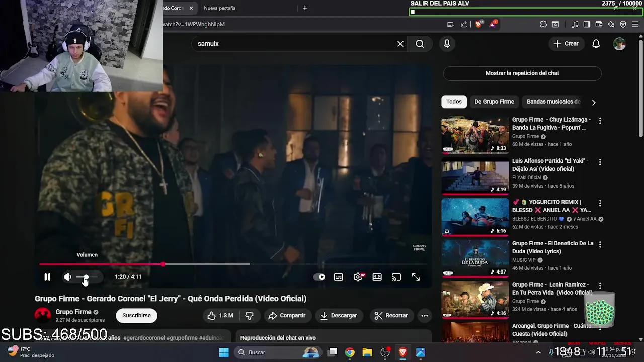The height and width of the screenshot is (362, 644).
Task: Open options for the Popurrí video
Action: (600, 121)
